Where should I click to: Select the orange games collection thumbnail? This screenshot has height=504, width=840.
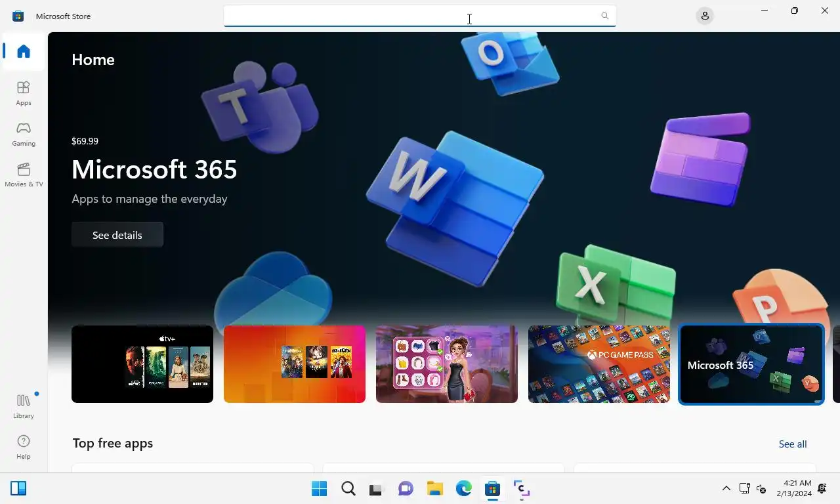click(x=295, y=364)
